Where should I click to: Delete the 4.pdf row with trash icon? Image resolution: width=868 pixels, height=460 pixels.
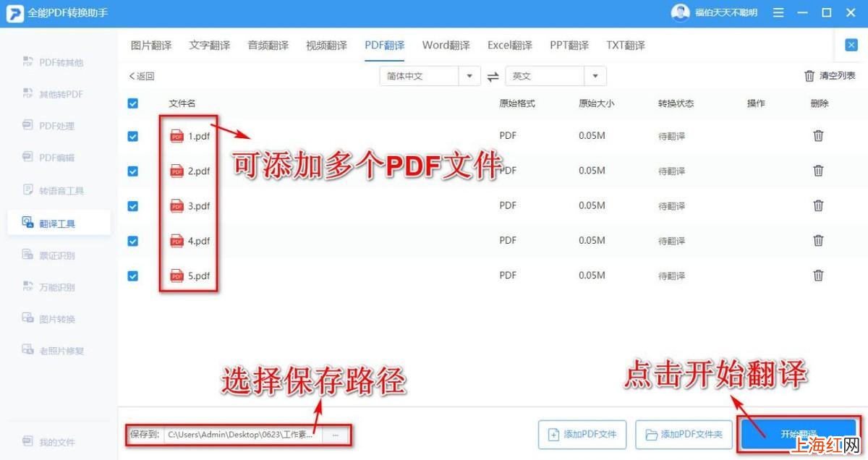818,240
